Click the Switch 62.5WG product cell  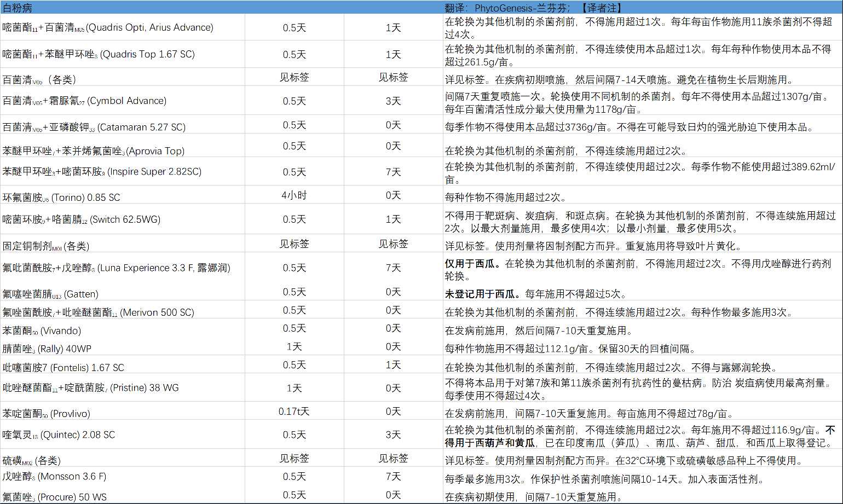[x=123, y=219]
